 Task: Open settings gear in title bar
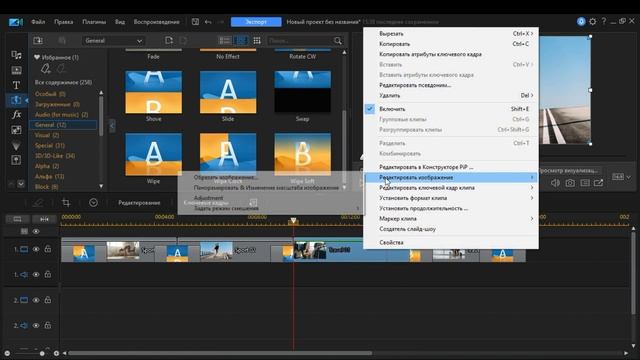click(593, 22)
